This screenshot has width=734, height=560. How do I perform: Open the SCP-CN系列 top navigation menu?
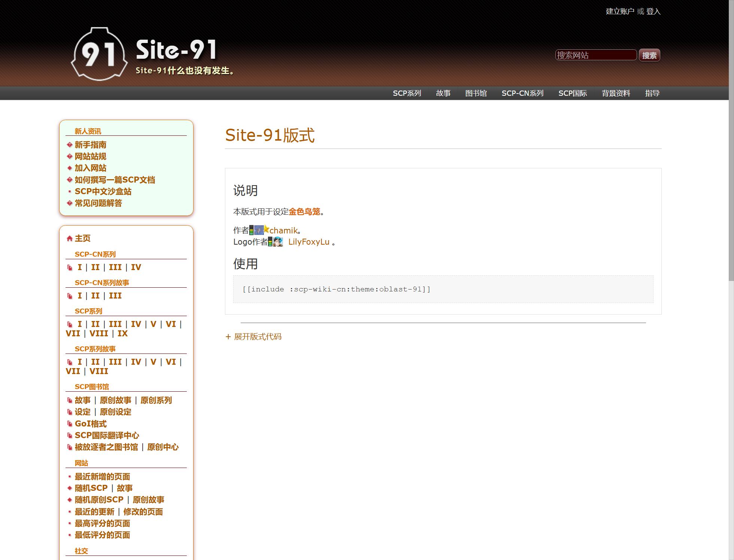(522, 93)
